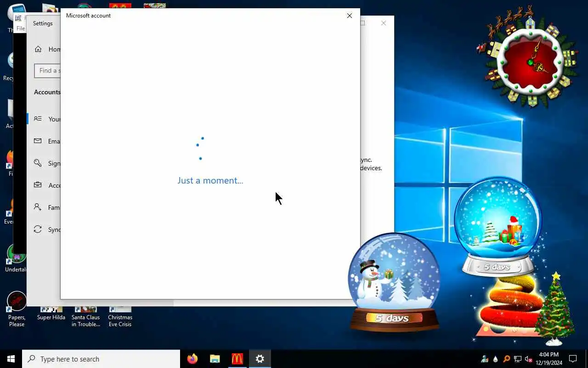The height and width of the screenshot is (368, 588).
Task: Select Christmas Eve Crisis desktop shortcut
Action: [x=120, y=317]
